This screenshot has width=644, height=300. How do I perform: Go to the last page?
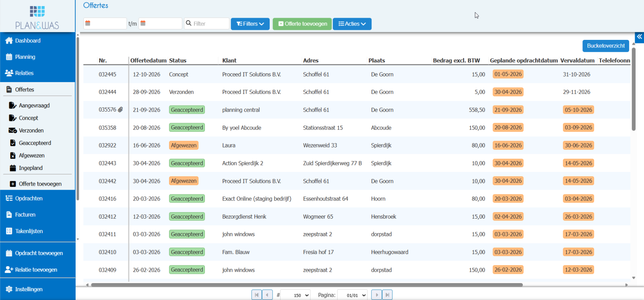pyautogui.click(x=387, y=295)
